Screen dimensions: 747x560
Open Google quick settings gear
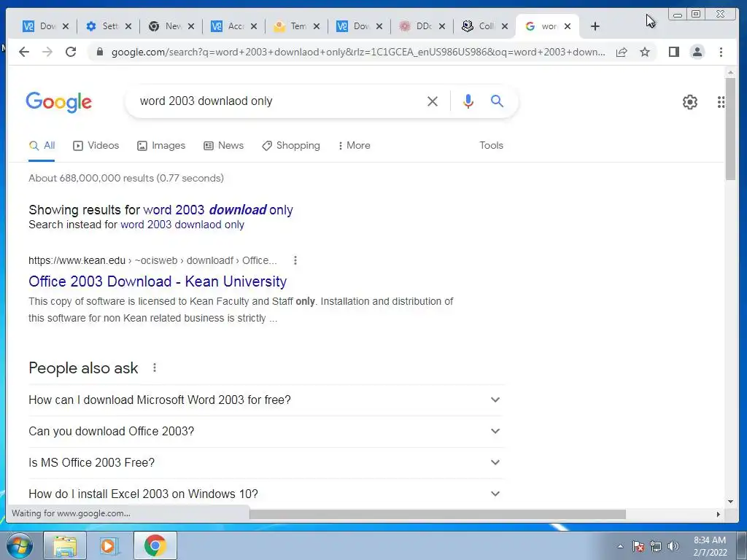[690, 102]
